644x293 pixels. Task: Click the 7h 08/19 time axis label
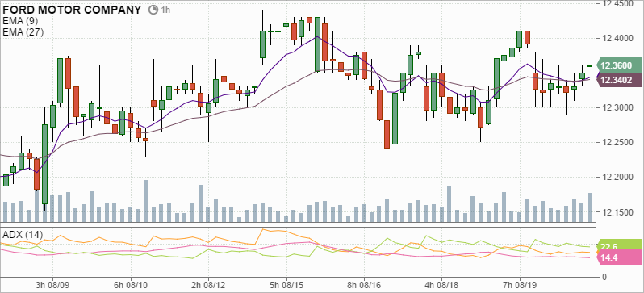(520, 284)
